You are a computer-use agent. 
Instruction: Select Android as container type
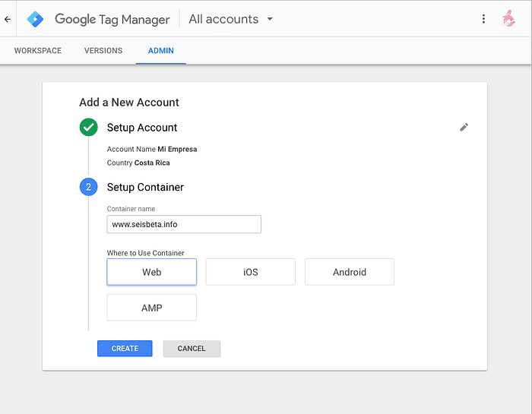click(350, 272)
